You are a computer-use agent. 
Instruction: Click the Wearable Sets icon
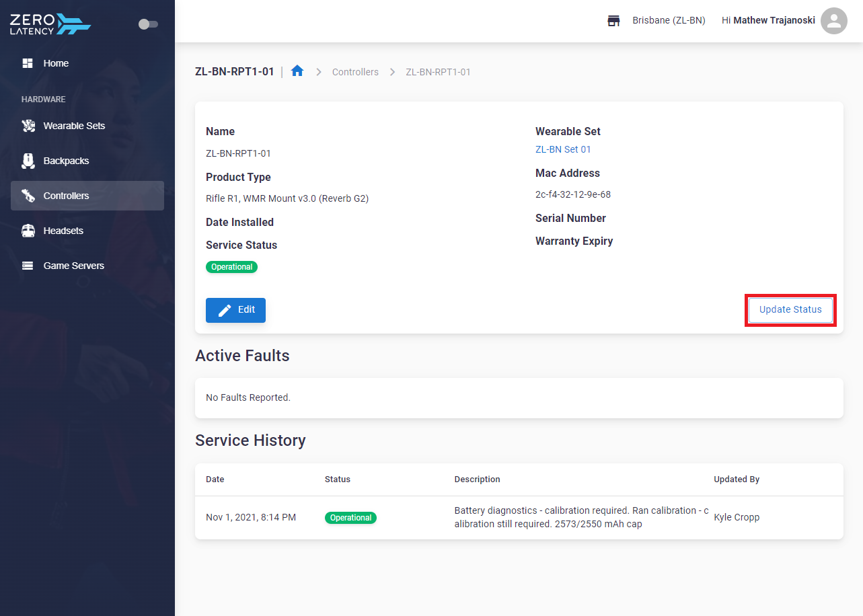[x=28, y=126]
